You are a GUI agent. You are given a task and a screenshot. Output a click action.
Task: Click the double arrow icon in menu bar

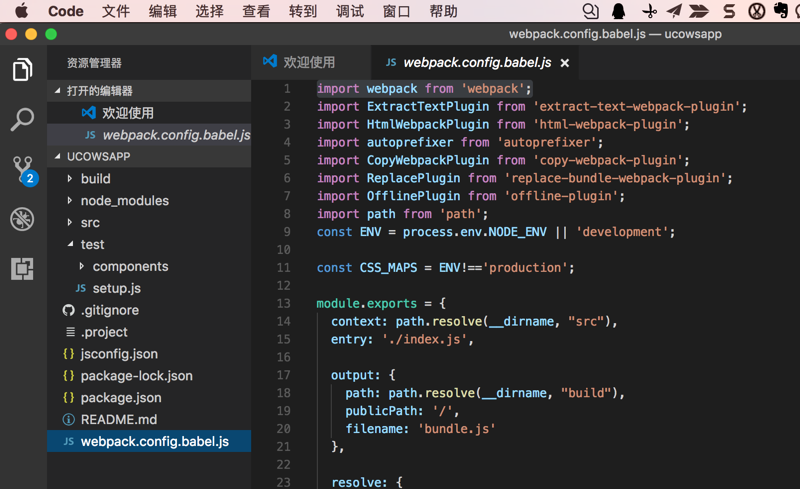698,11
